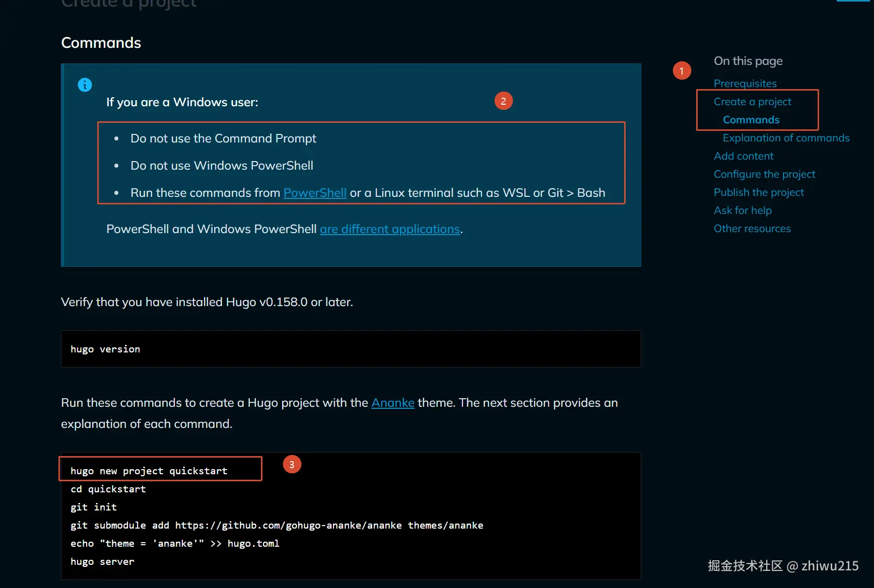The image size is (874, 588).
Task: Click the 'On this page' heading
Action: pyautogui.click(x=748, y=61)
